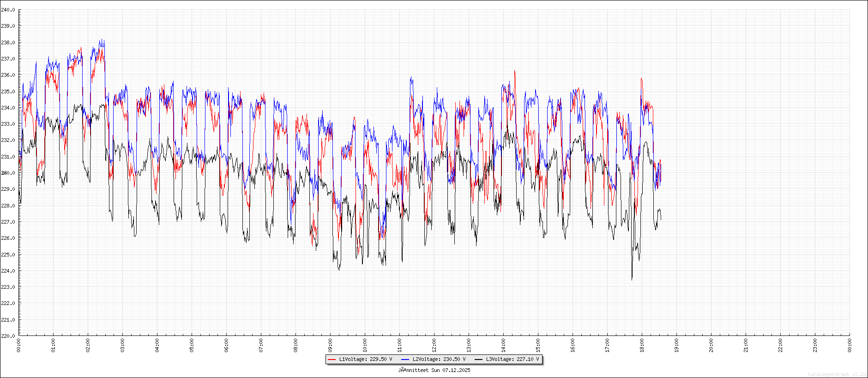Click the red L1Voltage legend line swatch
The height and width of the screenshot is (378, 868).
(332, 360)
